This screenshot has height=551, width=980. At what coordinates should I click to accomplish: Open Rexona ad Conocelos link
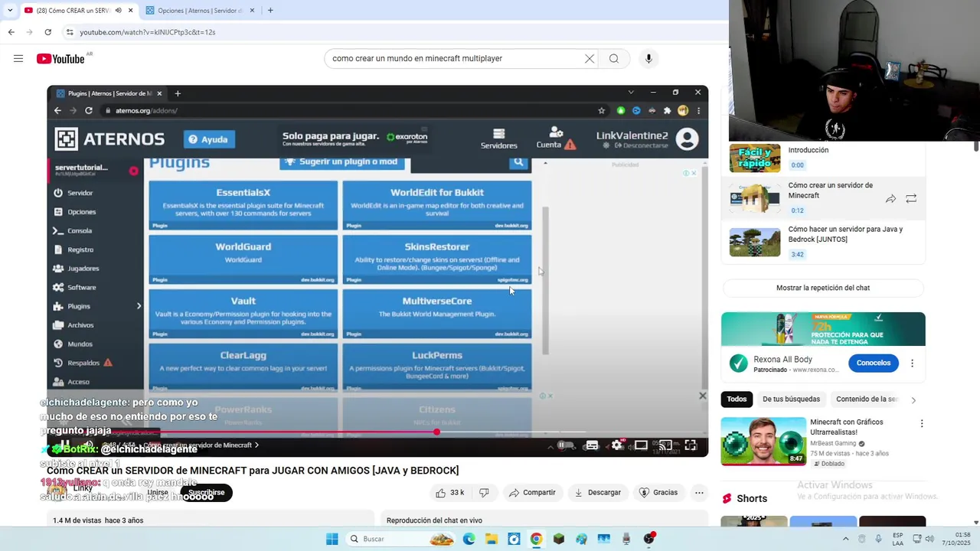click(874, 363)
